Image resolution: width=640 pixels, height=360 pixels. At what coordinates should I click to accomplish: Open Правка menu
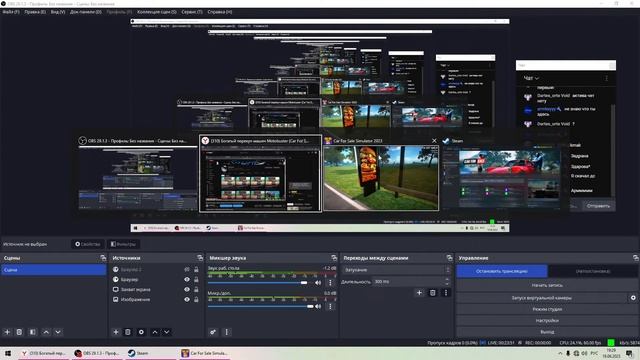click(x=35, y=12)
